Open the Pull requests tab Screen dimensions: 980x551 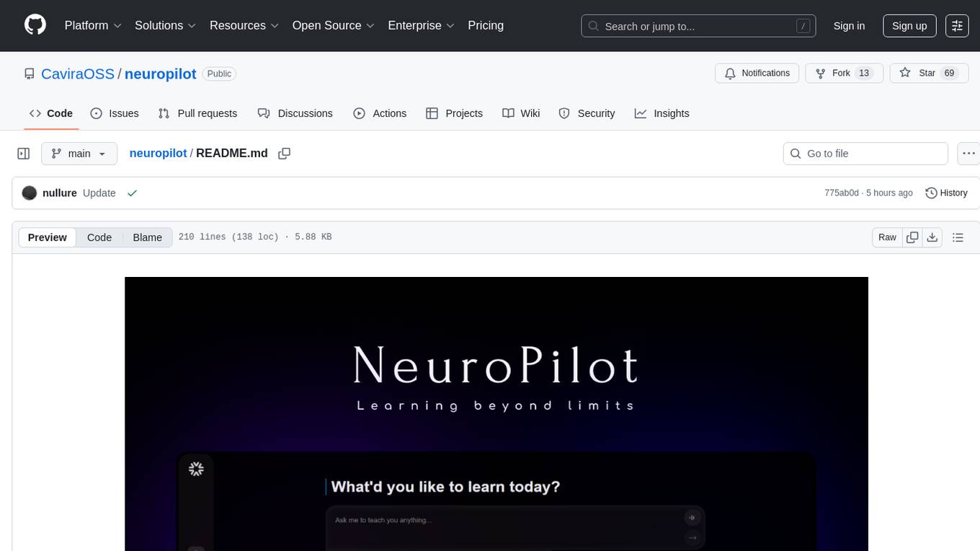pos(197,113)
